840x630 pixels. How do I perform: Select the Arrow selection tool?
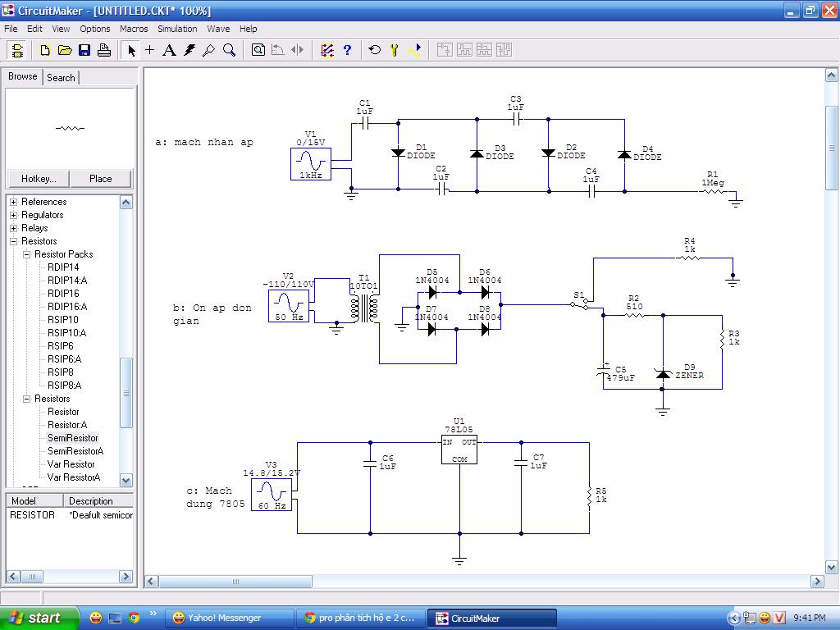pyautogui.click(x=131, y=50)
